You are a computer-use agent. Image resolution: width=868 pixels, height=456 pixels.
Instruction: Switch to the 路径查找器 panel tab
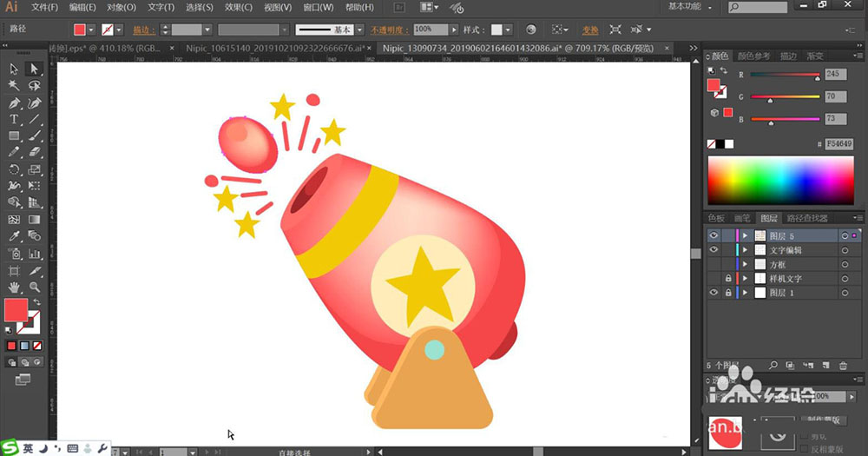[x=807, y=218]
